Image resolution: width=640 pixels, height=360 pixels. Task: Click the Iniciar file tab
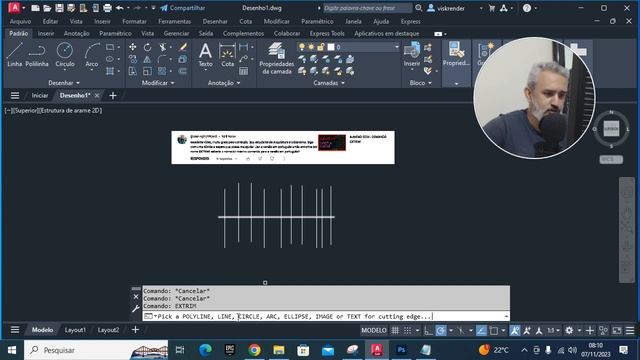pyautogui.click(x=40, y=96)
